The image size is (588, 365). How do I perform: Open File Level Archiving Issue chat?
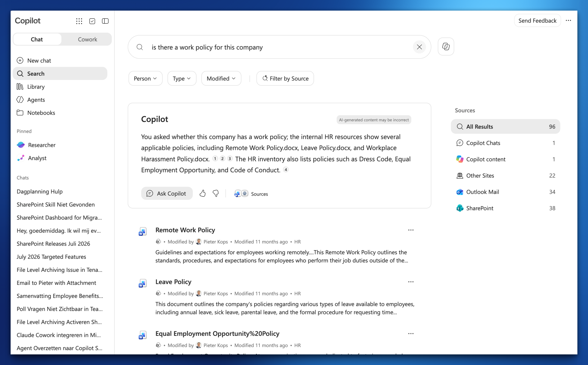60,270
